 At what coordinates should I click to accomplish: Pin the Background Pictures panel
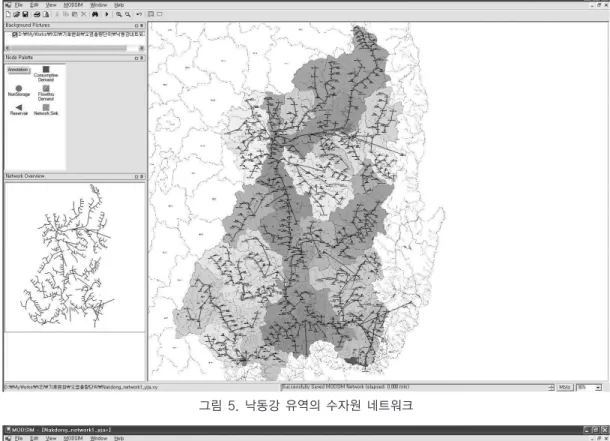142,26
